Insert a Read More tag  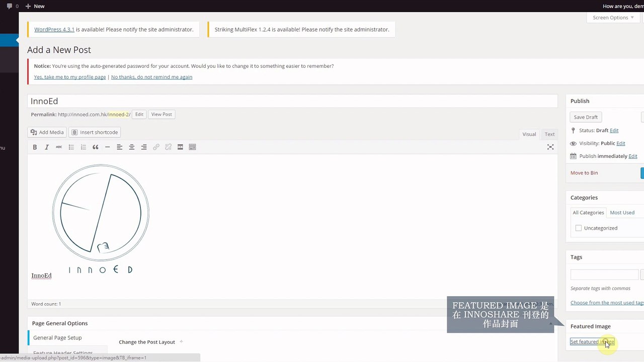tap(180, 147)
